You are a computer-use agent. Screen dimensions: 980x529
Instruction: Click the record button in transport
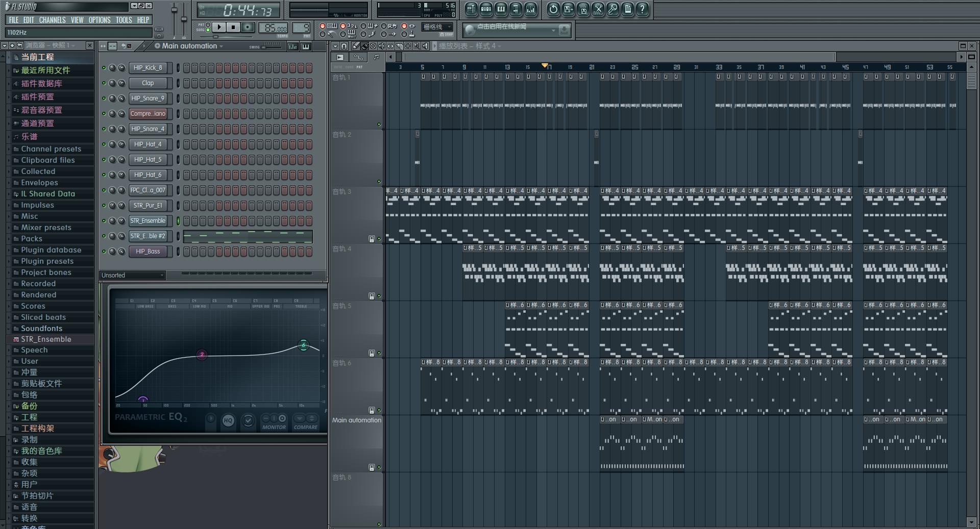point(248,27)
